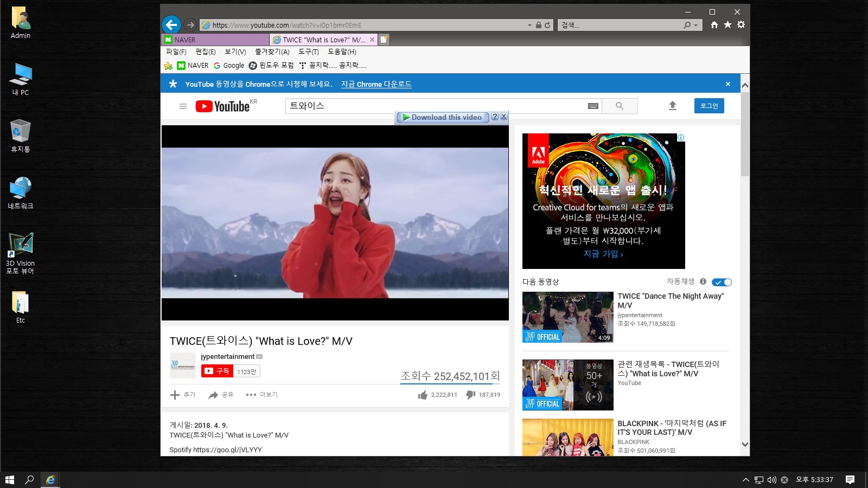
Task: Show hidden tray icons chevron
Action: pos(746,480)
